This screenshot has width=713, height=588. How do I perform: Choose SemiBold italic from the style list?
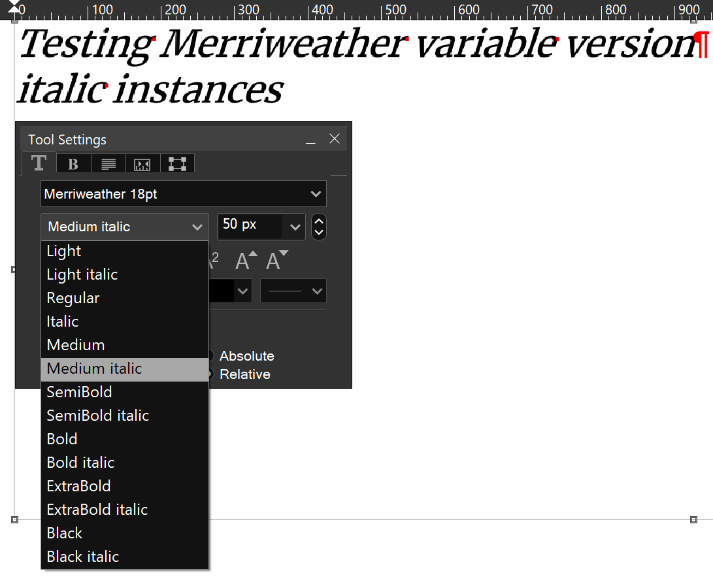click(98, 416)
